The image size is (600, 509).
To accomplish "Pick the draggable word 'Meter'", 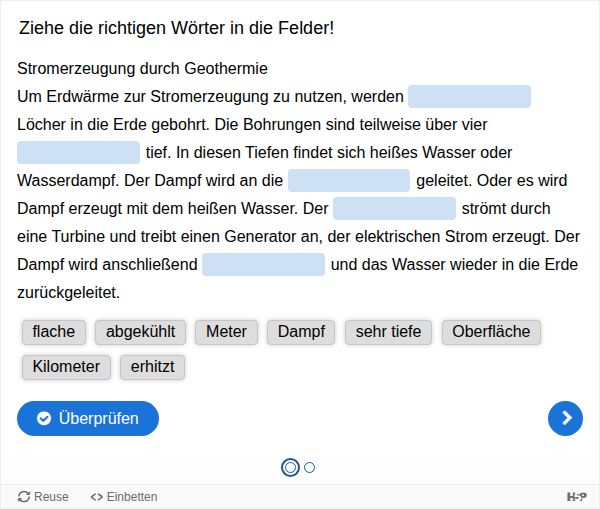I will pyautogui.click(x=227, y=332).
